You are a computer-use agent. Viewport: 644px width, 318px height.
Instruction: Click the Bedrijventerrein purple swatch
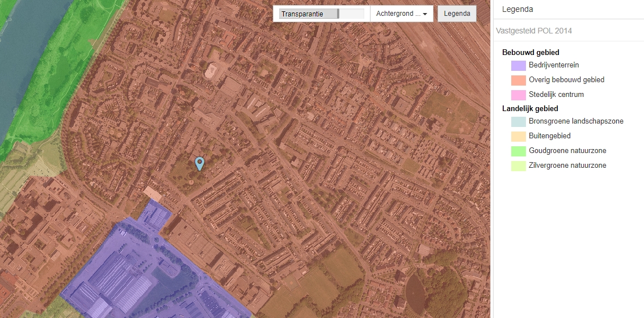(x=519, y=65)
